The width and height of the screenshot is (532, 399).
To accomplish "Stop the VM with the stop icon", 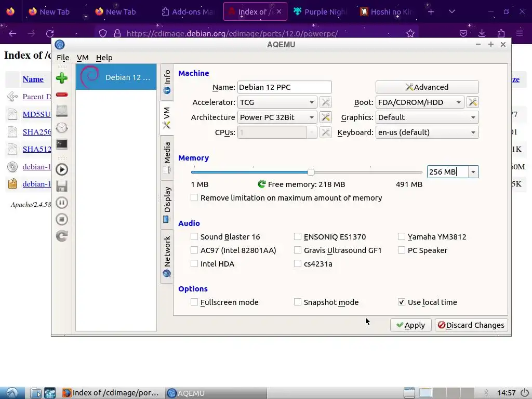I will tap(62, 219).
